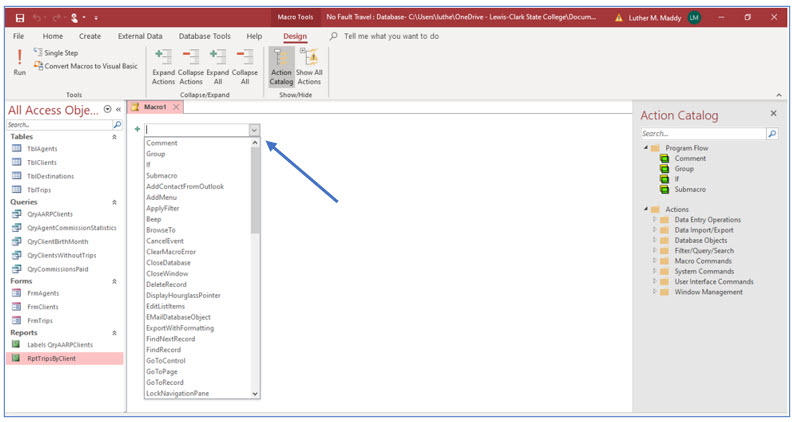Toggle the Action Catalog pane button

click(281, 67)
